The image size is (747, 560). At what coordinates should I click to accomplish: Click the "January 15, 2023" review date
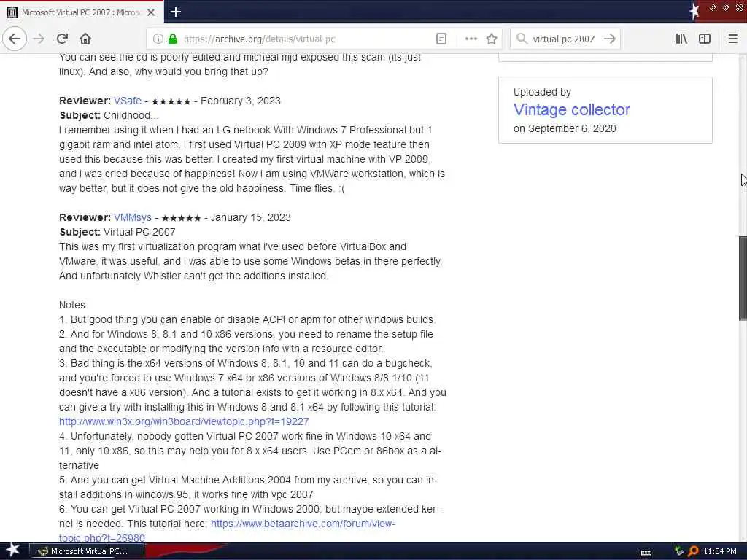click(x=251, y=217)
